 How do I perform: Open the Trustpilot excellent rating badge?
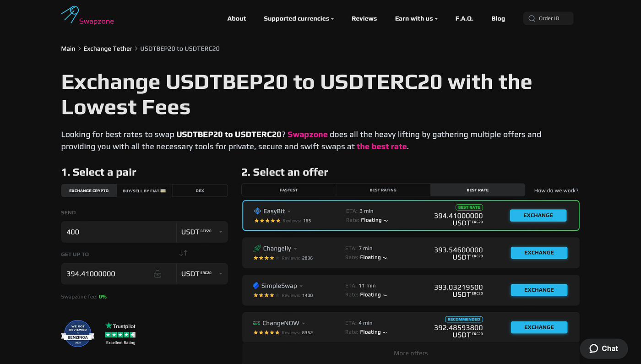click(120, 333)
